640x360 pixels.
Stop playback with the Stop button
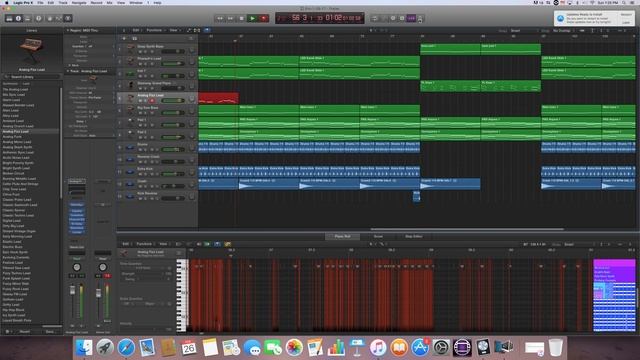click(242, 18)
